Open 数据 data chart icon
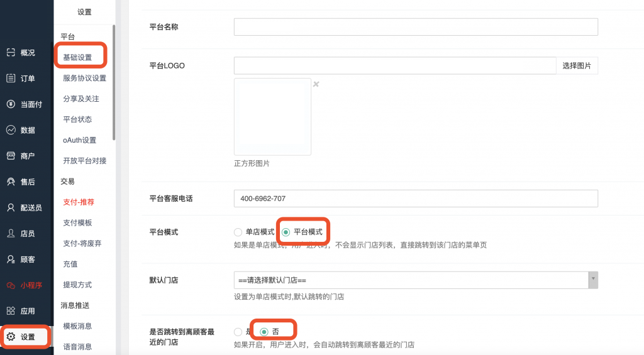Viewport: 644px width, 355px height. click(11, 130)
